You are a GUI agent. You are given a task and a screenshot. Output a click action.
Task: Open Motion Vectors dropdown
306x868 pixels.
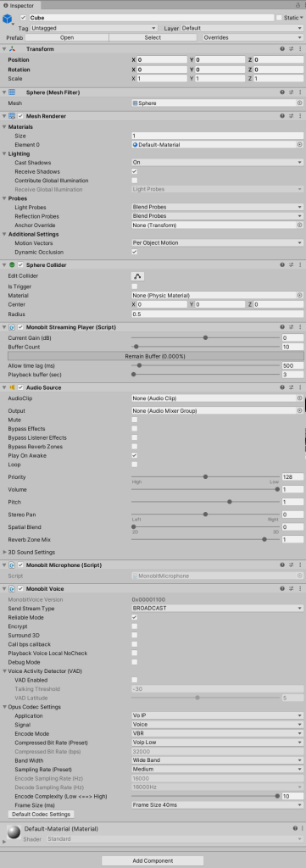218,243
